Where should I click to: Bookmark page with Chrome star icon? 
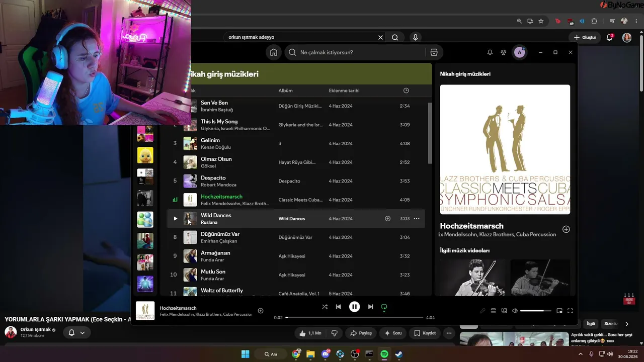pyautogui.click(x=541, y=21)
